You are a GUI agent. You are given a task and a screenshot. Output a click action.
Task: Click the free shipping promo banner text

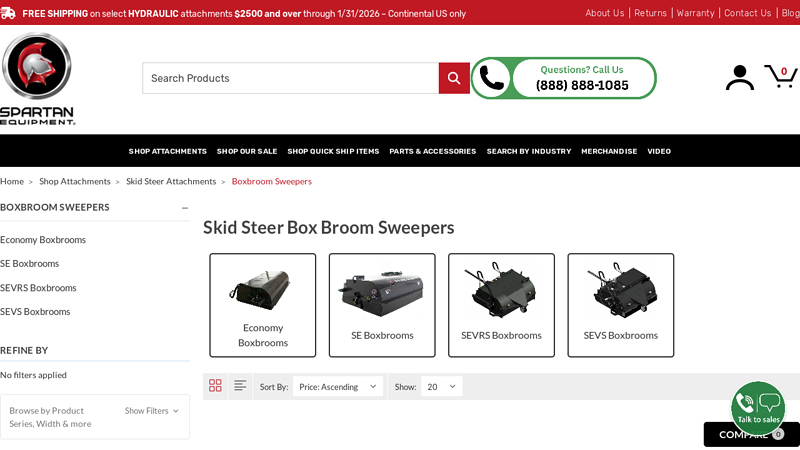click(x=244, y=14)
